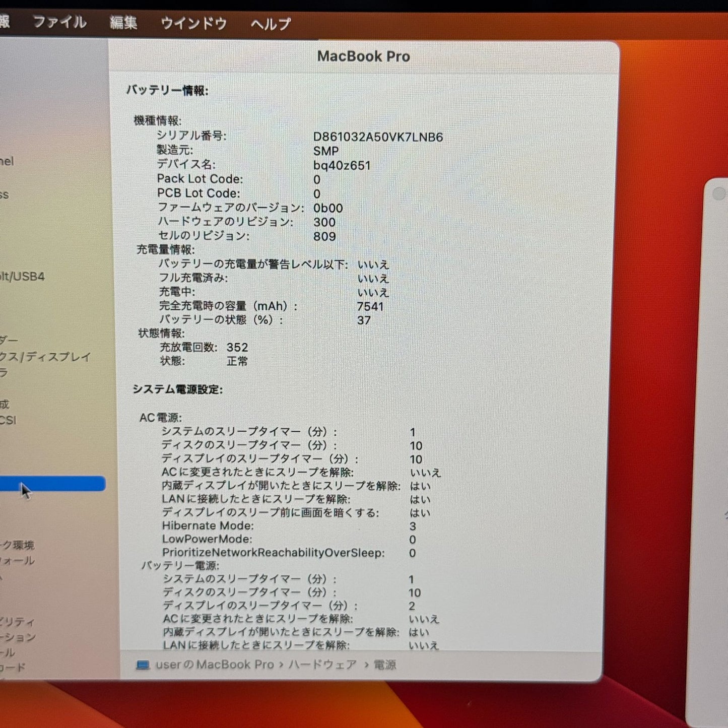Click the device name bq40z651
This screenshot has width=728, height=728.
point(342,165)
